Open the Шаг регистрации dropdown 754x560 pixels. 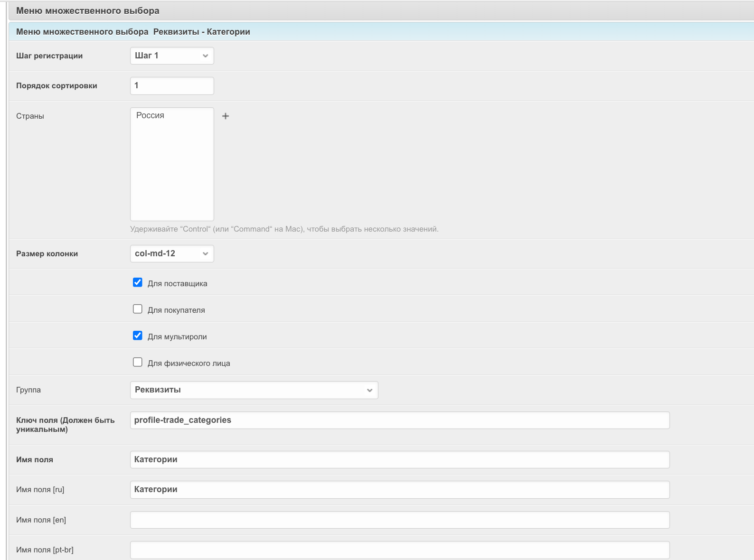(172, 56)
